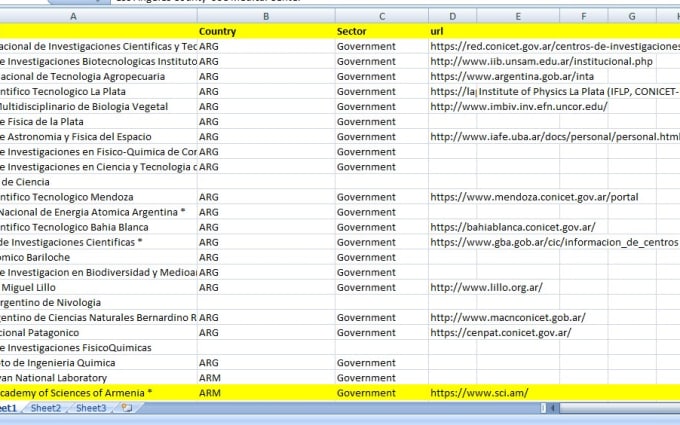Image resolution: width=680 pixels, height=425 pixels.
Task: Select 'ntifico Tecnologico Bahia Blanca' cell
Action: [x=98, y=227]
